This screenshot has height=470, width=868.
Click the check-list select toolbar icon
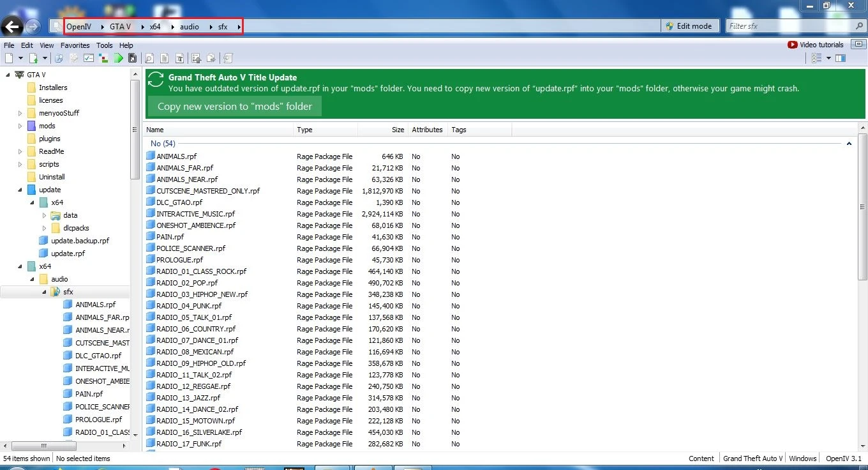pyautogui.click(x=89, y=58)
